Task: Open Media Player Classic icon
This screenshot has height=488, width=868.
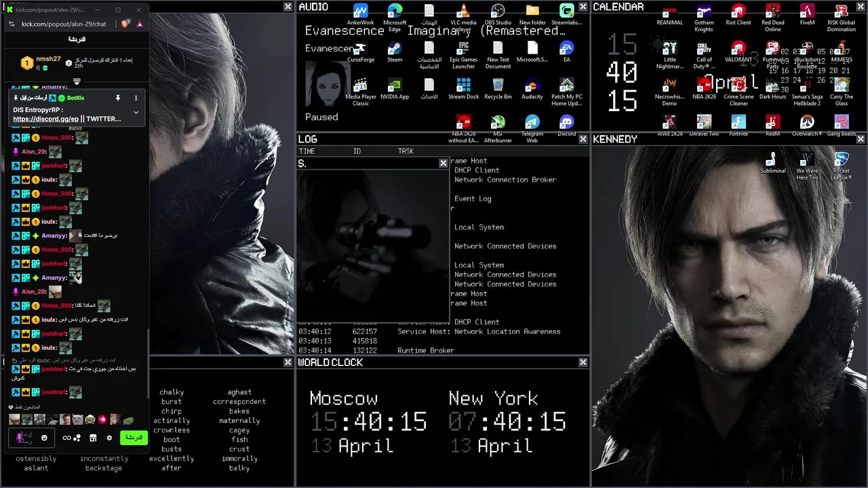Action: [x=360, y=92]
